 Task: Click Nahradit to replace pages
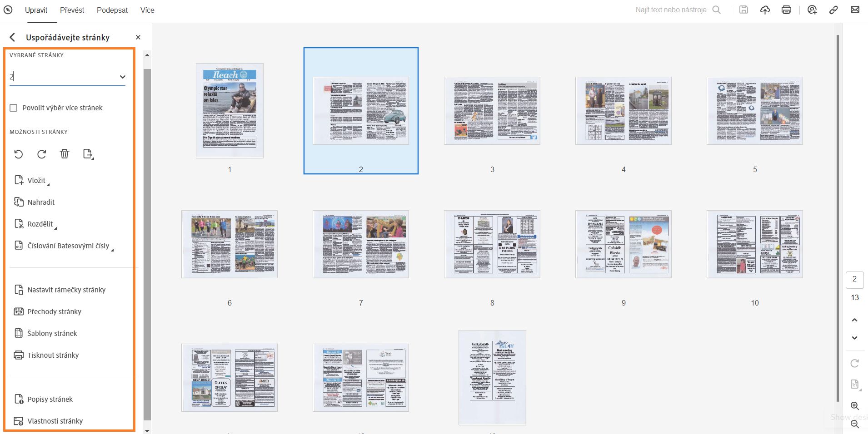(35, 202)
